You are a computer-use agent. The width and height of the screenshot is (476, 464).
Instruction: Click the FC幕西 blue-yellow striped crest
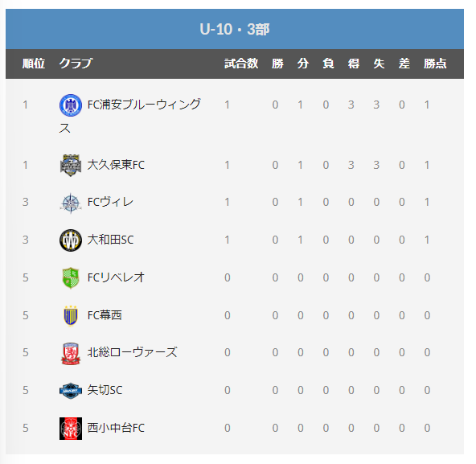click(71, 316)
